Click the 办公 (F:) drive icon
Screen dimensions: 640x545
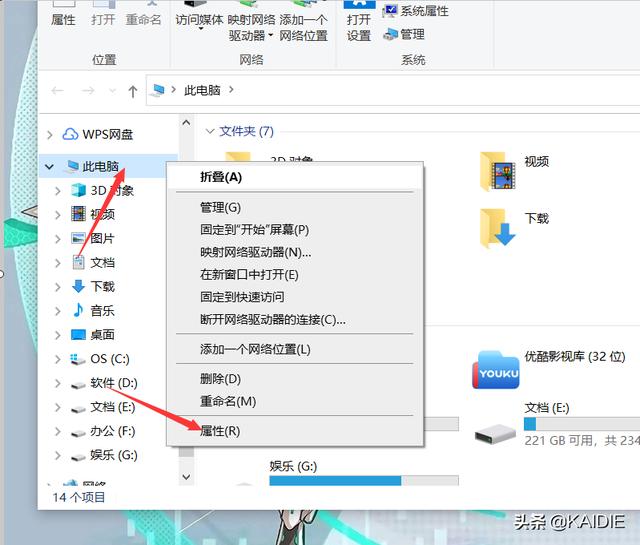[x=78, y=433]
